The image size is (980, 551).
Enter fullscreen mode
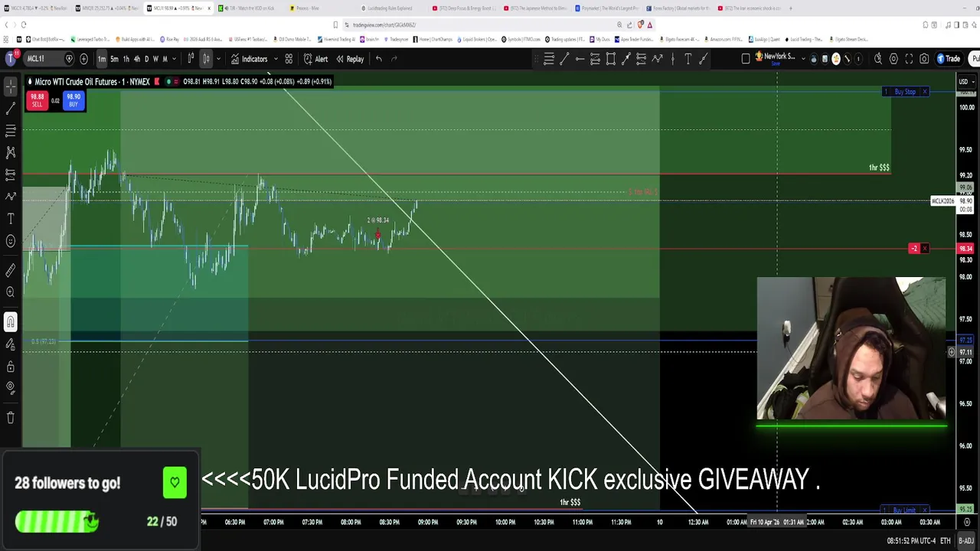[909, 59]
